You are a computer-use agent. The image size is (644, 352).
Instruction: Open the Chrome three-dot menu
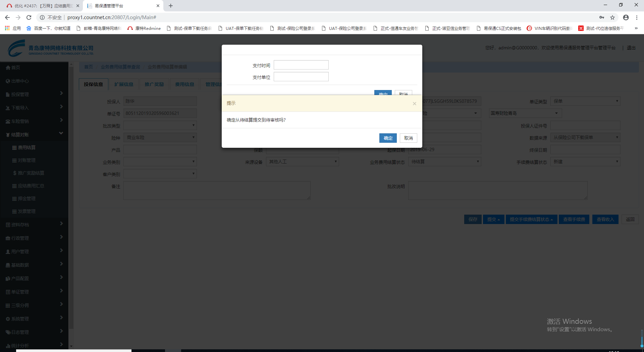[x=637, y=17]
